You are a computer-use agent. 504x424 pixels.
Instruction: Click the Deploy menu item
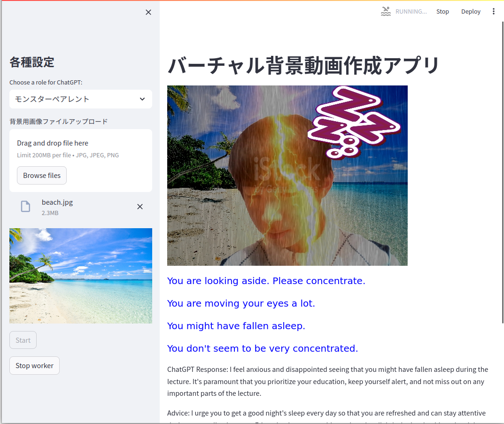click(x=471, y=11)
